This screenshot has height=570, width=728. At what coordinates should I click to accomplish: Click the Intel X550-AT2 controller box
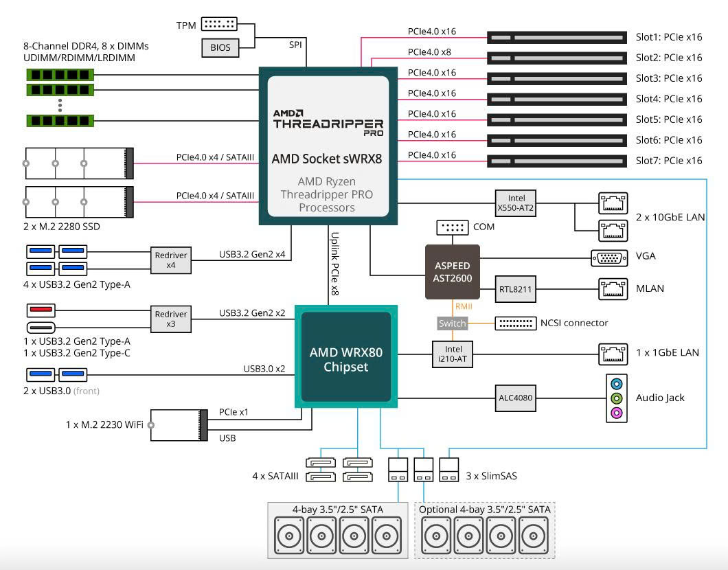[515, 203]
